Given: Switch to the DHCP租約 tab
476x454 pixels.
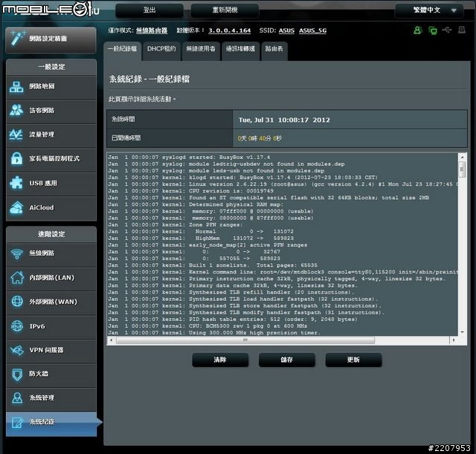Looking at the screenshot, I should click(x=161, y=48).
